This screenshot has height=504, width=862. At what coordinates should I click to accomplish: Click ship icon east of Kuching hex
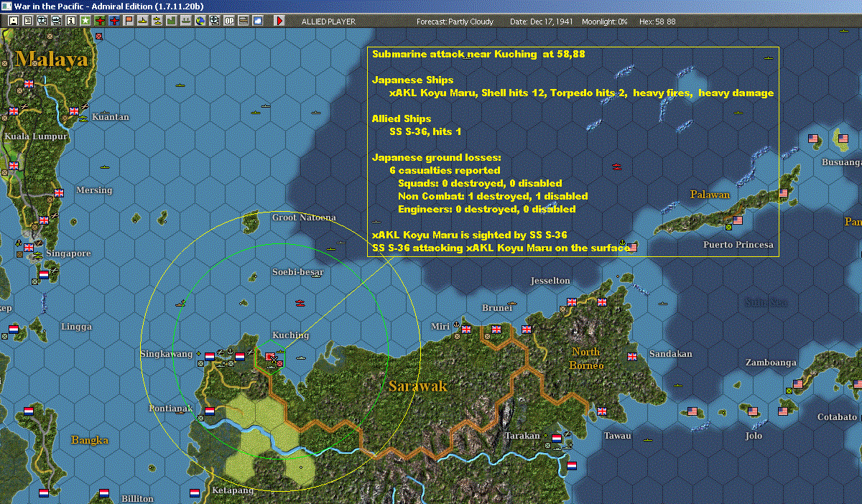(300, 357)
